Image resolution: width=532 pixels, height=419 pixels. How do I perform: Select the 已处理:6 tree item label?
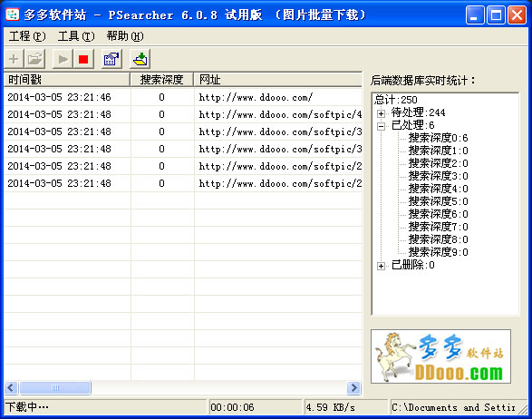(412, 125)
